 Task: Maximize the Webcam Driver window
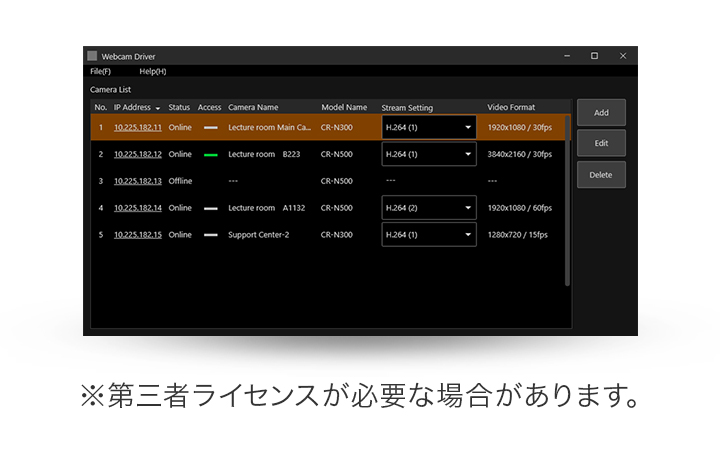(x=594, y=56)
